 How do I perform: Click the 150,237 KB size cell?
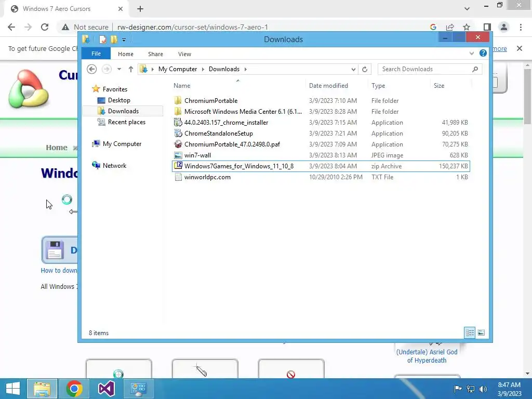click(453, 166)
